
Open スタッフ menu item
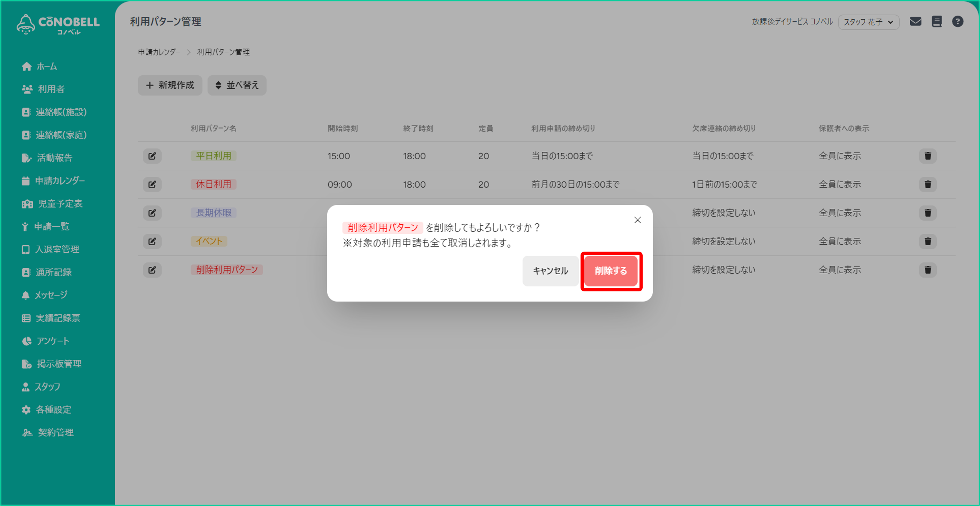tap(41, 387)
